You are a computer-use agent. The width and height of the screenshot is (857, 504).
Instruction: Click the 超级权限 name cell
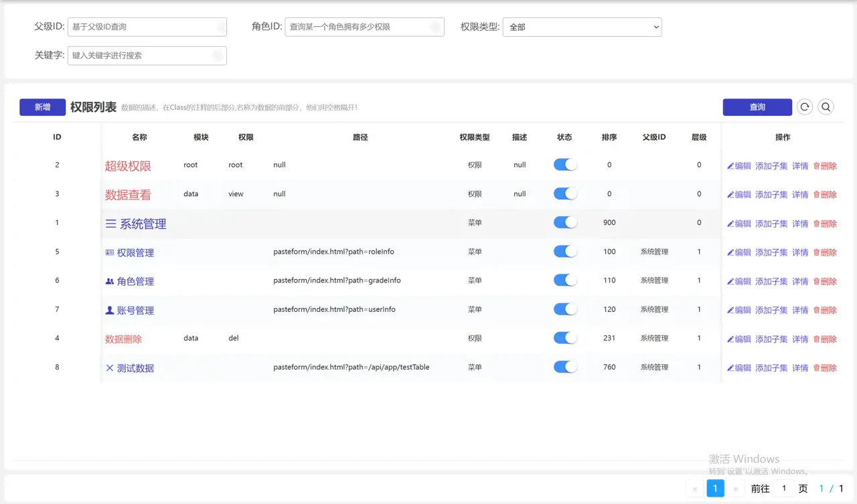pos(128,166)
